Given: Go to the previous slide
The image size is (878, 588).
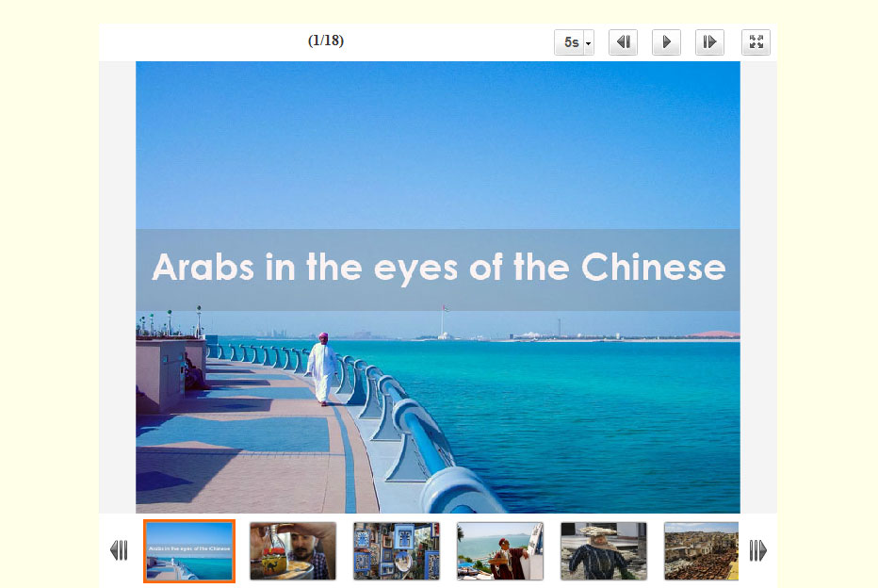Looking at the screenshot, I should 624,42.
